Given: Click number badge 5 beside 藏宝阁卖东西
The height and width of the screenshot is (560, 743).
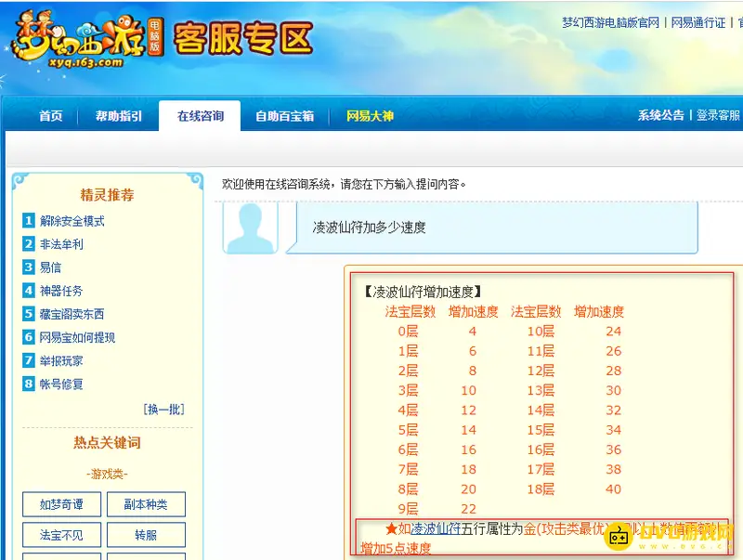Looking at the screenshot, I should (x=29, y=314).
